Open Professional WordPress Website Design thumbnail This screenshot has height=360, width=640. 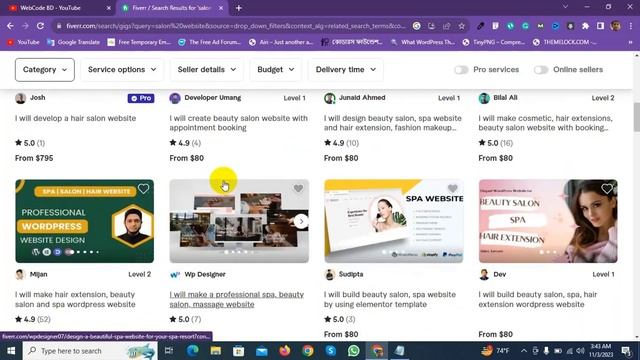click(84, 221)
